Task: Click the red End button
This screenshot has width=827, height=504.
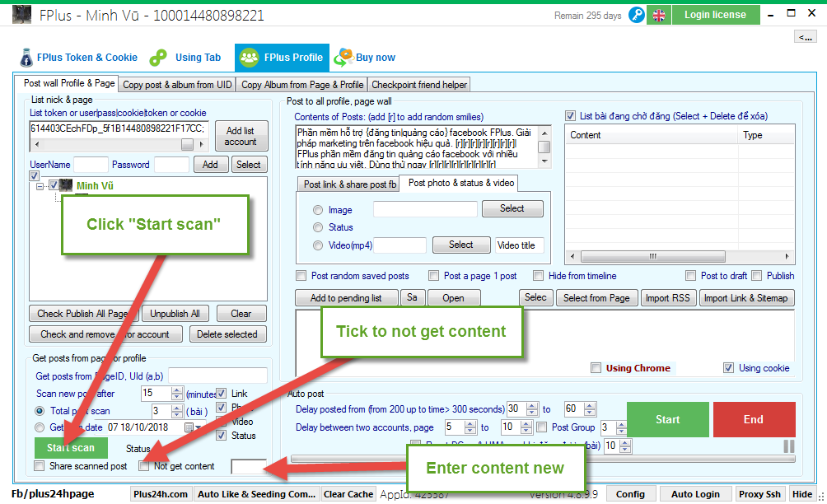Action: tap(754, 420)
